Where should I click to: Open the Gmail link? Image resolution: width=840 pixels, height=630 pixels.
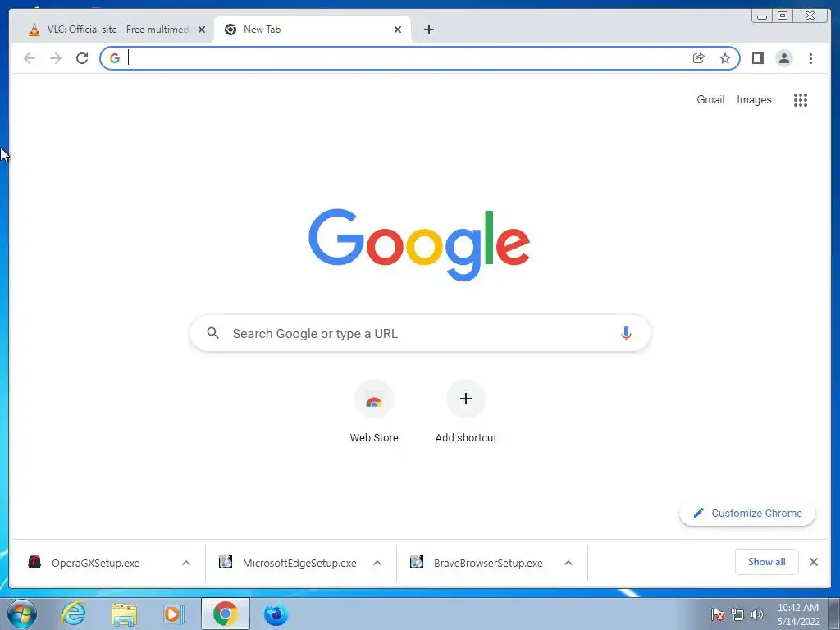(710, 99)
